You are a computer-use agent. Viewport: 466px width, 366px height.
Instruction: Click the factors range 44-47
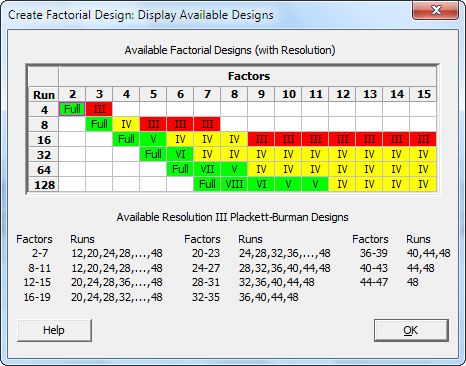[374, 282]
